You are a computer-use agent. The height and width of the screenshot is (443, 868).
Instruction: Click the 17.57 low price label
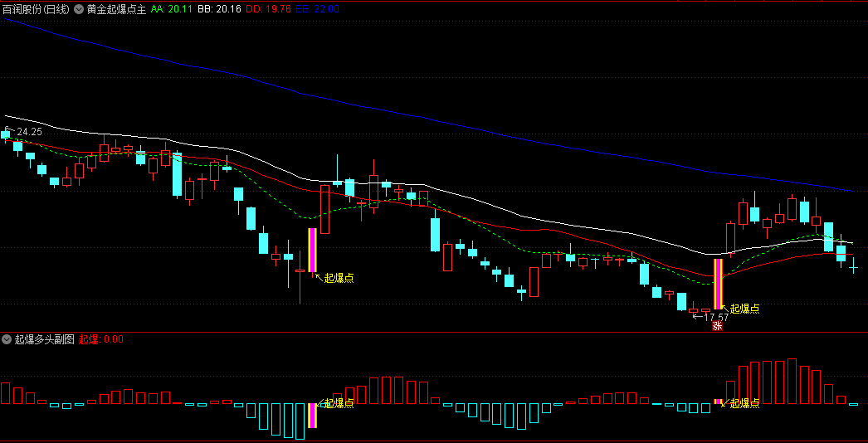click(x=716, y=317)
